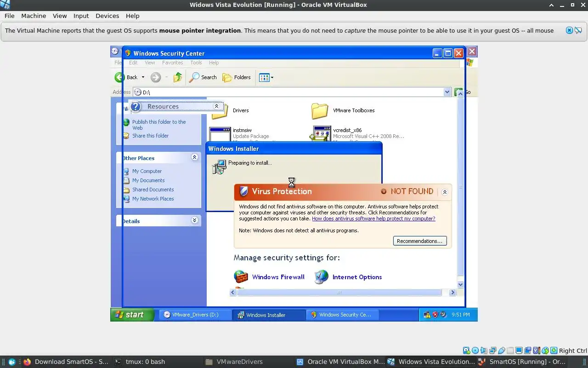Screen dimensions: 588x368
Task: Collapse the Virus Protection section
Action: 444,192
